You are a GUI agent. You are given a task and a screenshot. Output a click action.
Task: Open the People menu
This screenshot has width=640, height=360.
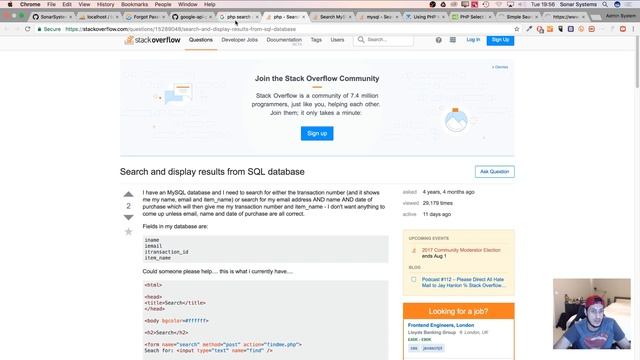[x=163, y=4]
